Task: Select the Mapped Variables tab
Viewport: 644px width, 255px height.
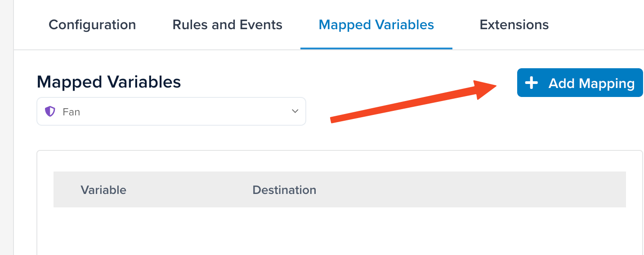Action: (376, 25)
